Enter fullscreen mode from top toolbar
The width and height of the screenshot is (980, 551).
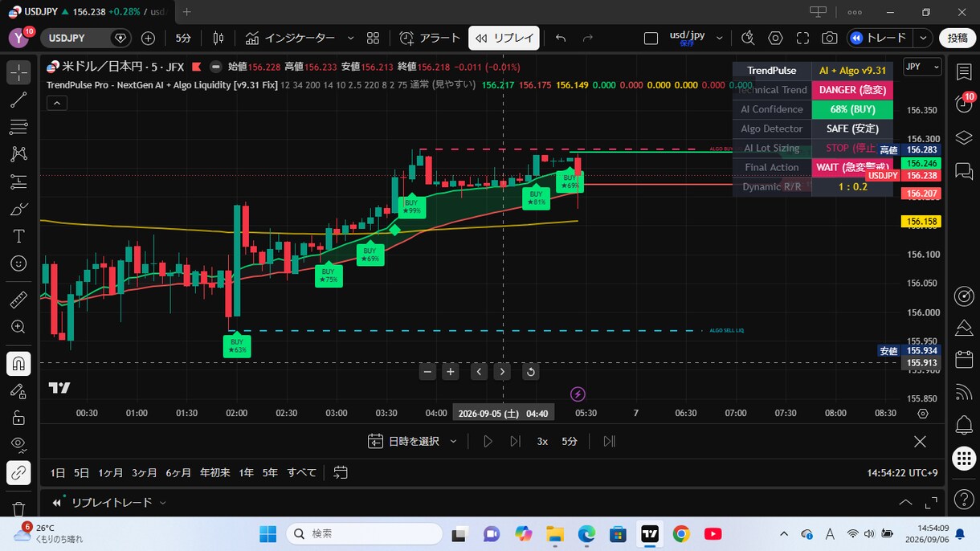[x=802, y=38]
